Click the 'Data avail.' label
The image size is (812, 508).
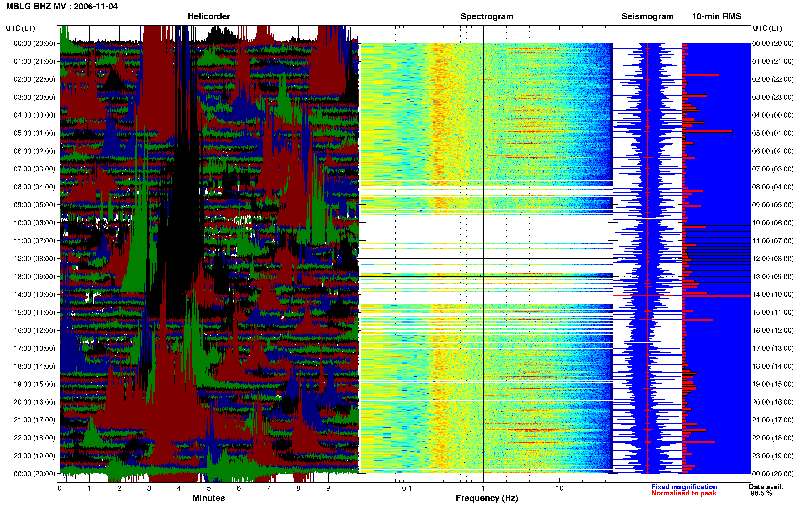pos(766,487)
